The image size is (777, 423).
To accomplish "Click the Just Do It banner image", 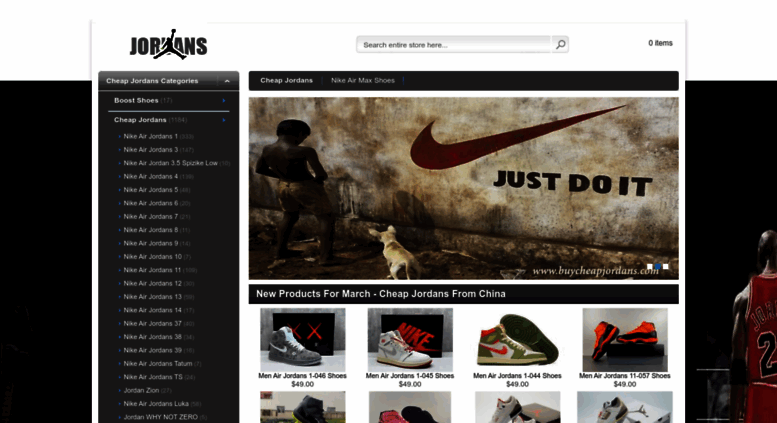I will (x=463, y=188).
